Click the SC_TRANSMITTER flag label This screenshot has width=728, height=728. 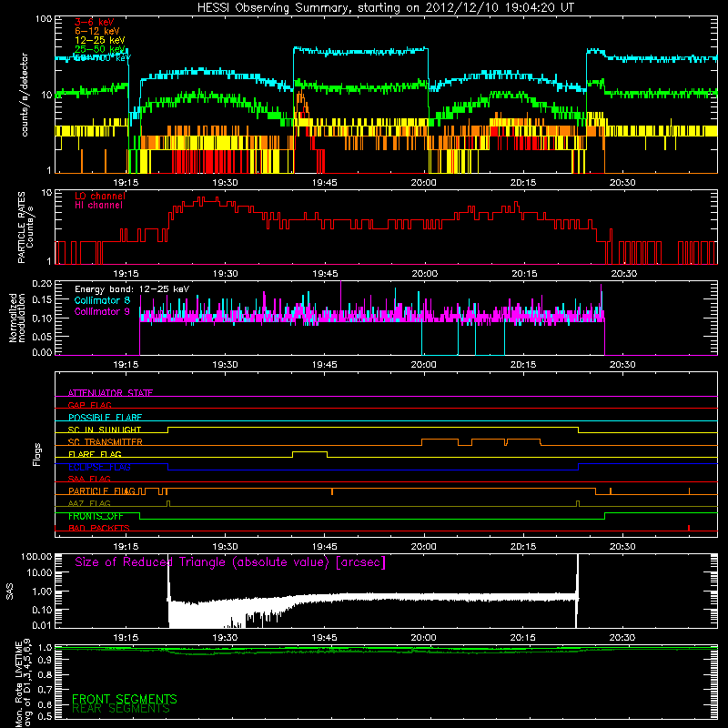click(x=106, y=441)
